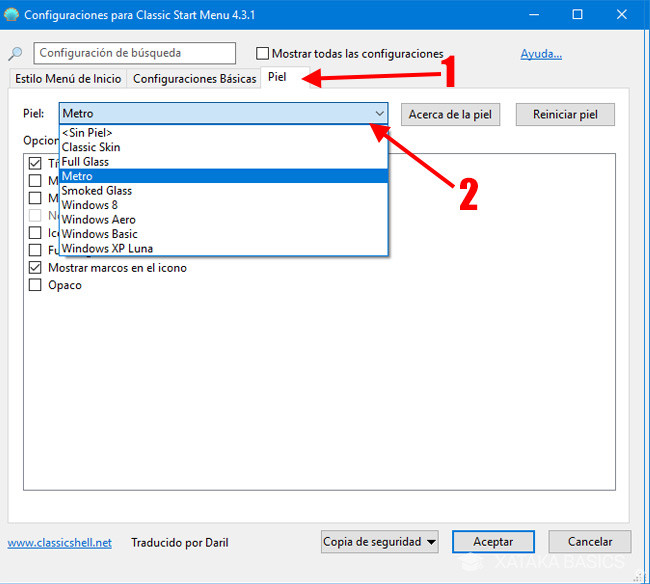Click the Cancelar button

click(590, 542)
